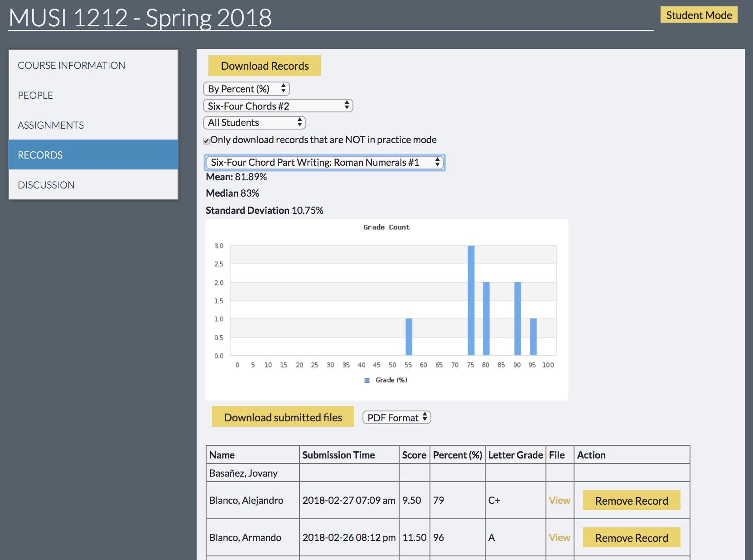Switch to Student Mode
The width and height of the screenshot is (753, 560).
pyautogui.click(x=698, y=15)
